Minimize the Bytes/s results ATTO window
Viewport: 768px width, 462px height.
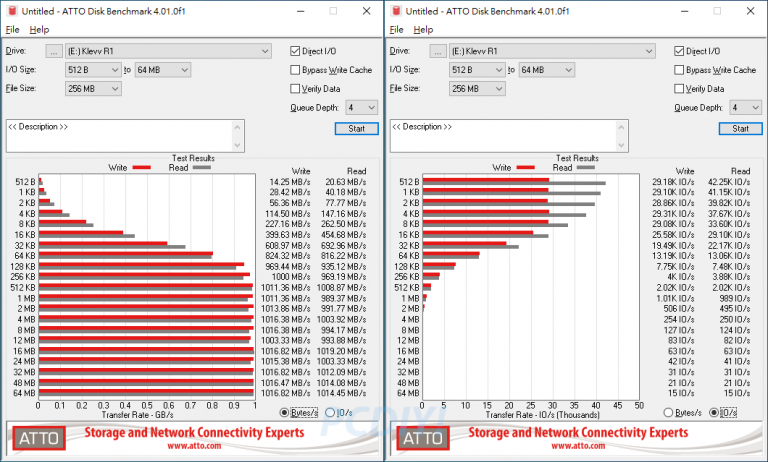click(x=301, y=11)
